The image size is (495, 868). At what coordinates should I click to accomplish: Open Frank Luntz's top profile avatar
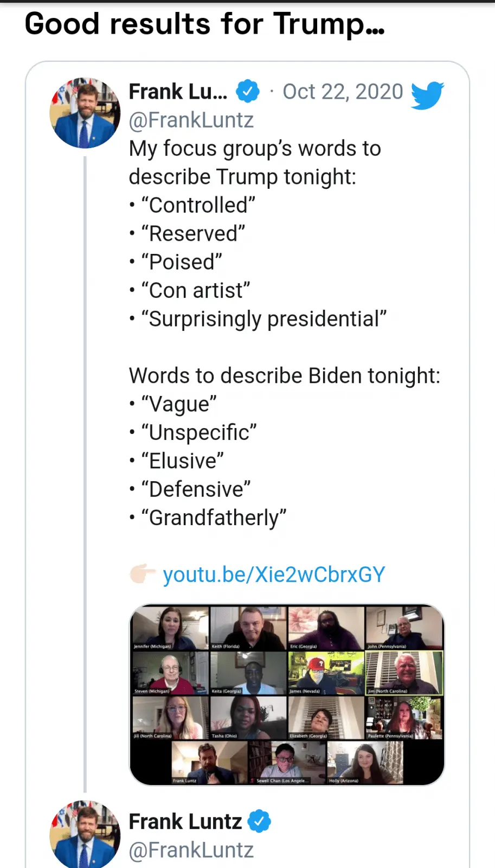point(85,113)
